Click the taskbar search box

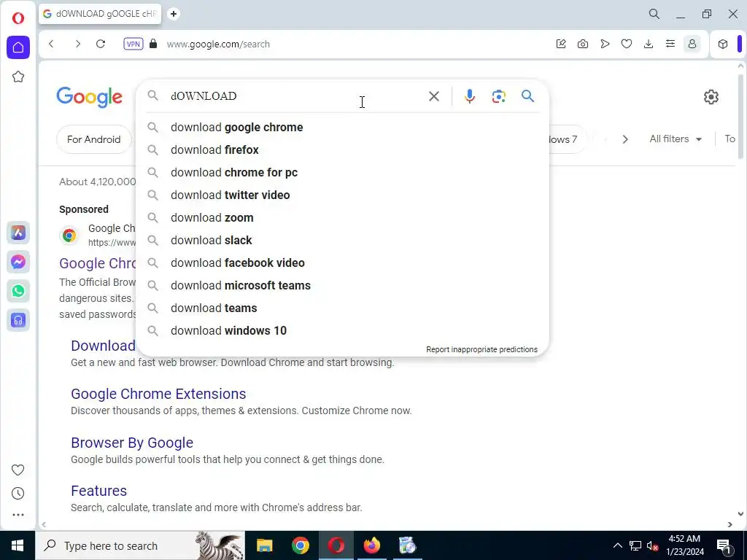click(x=141, y=545)
